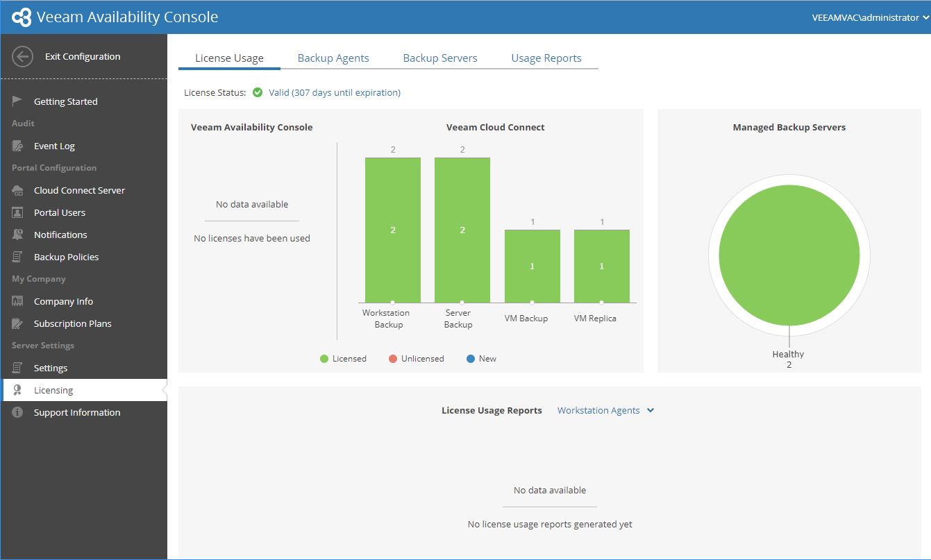Image resolution: width=931 pixels, height=560 pixels.
Task: Click the Notifications bell icon
Action: pos(18,235)
